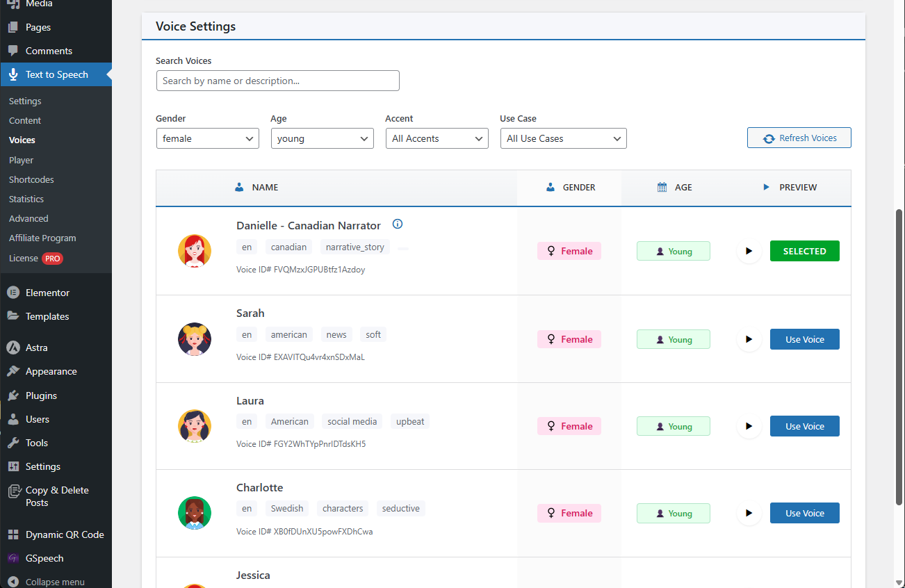This screenshot has width=905, height=588.
Task: Open Settings submenu under Text to Speech
Action: (x=25, y=101)
